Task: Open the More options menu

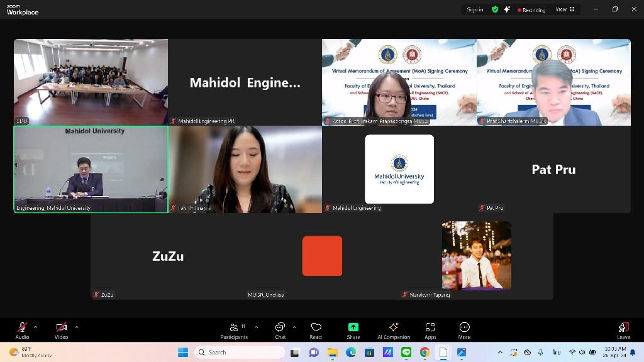Action: coord(464,330)
